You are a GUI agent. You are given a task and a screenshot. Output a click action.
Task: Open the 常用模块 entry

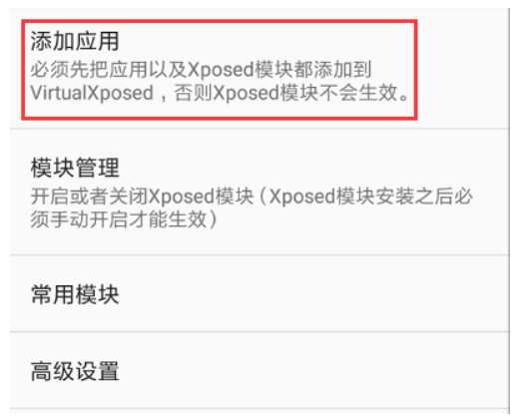pos(260,293)
